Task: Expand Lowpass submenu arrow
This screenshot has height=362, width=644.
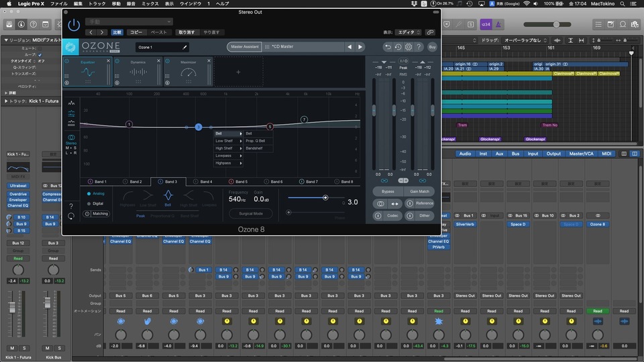Action: 241,156
